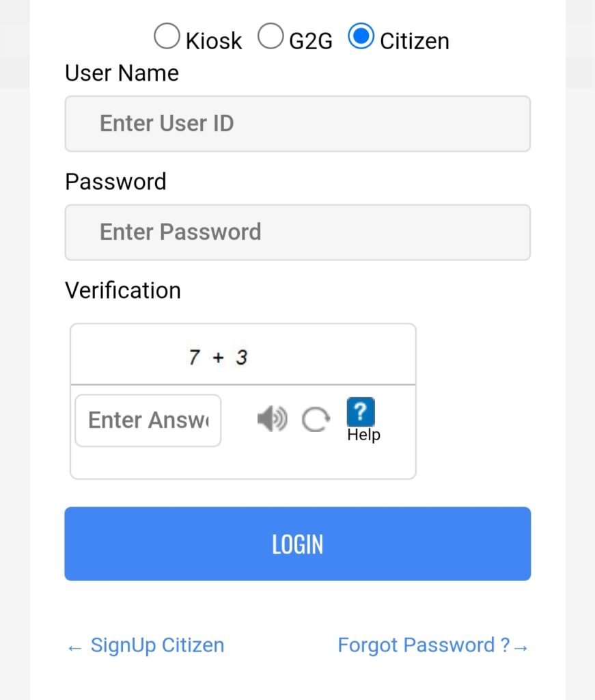Image resolution: width=595 pixels, height=700 pixels.
Task: Refresh the captcha with the reload icon
Action: click(x=316, y=420)
